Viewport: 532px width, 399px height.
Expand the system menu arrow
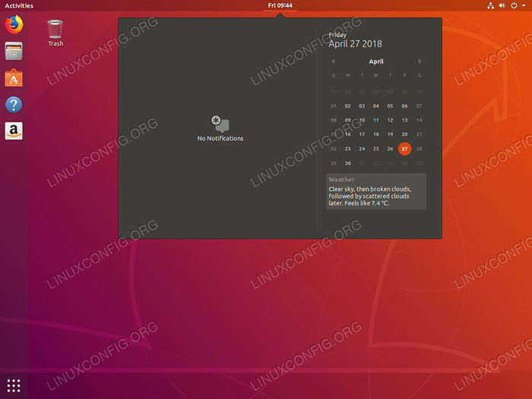pos(524,5)
